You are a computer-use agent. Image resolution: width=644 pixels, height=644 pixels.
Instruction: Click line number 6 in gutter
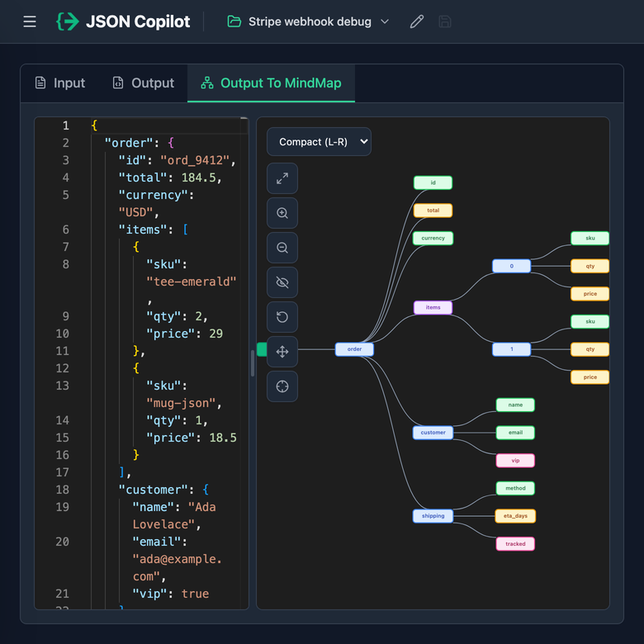(66, 230)
